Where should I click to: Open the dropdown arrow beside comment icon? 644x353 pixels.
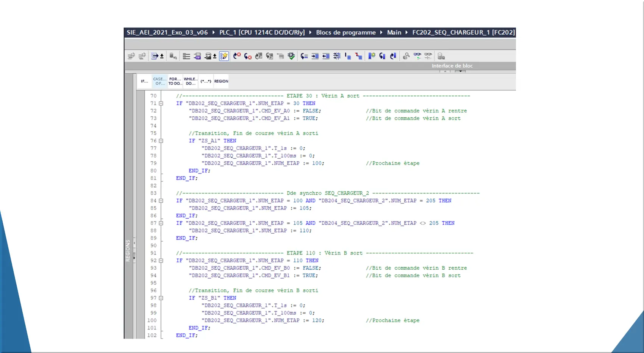point(215,56)
